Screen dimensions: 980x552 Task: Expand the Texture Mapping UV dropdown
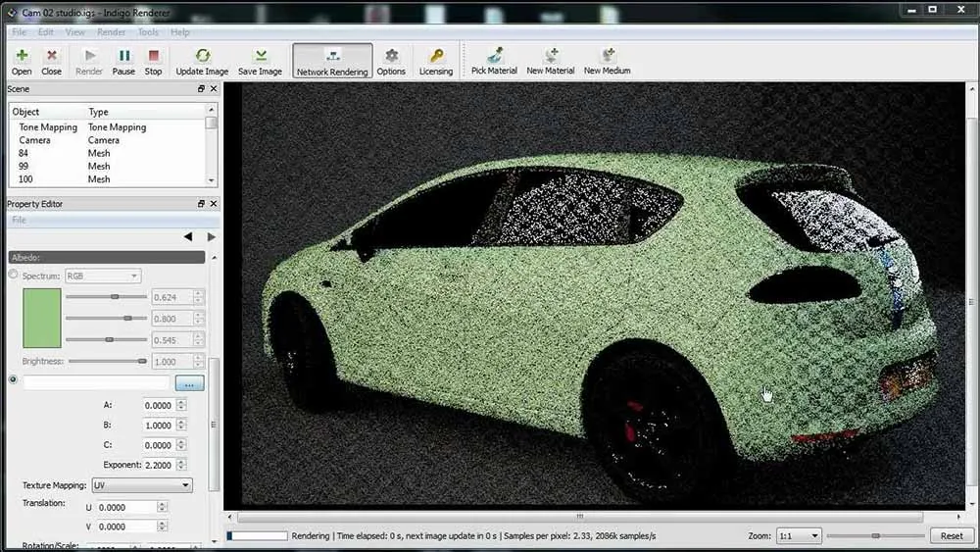142,485
